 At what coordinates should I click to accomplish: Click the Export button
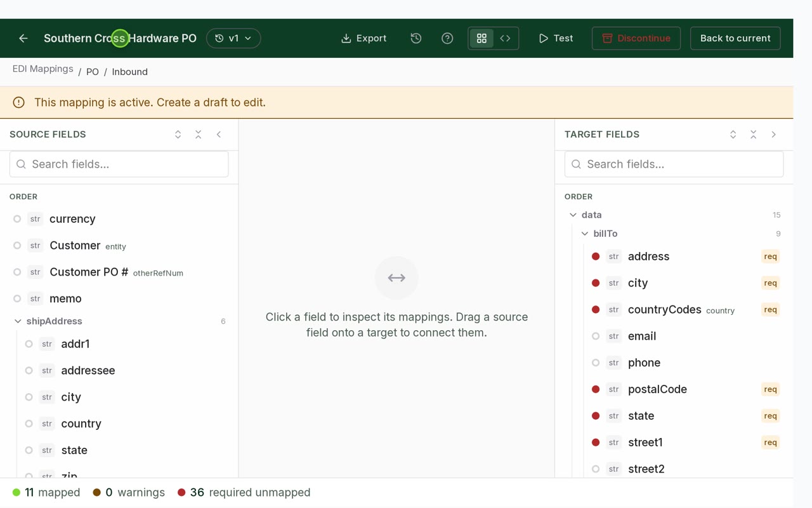tap(363, 38)
